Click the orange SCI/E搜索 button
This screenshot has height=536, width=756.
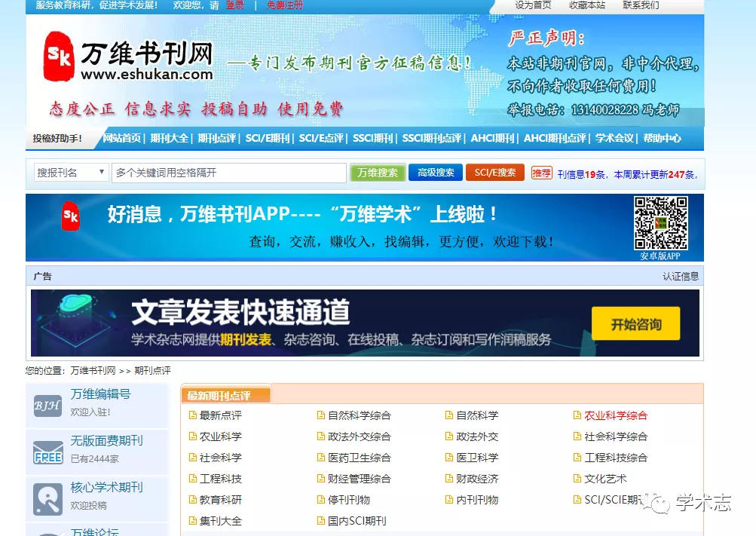click(494, 172)
